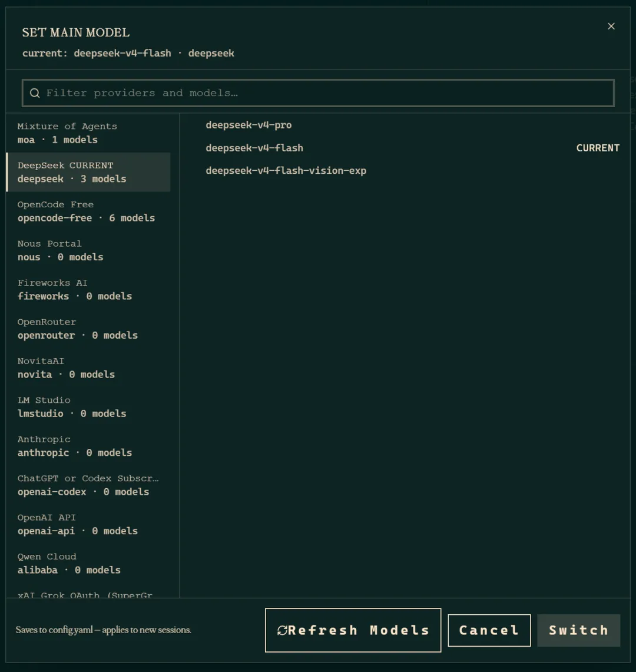Choose the Nous Portal provider

[x=89, y=250]
